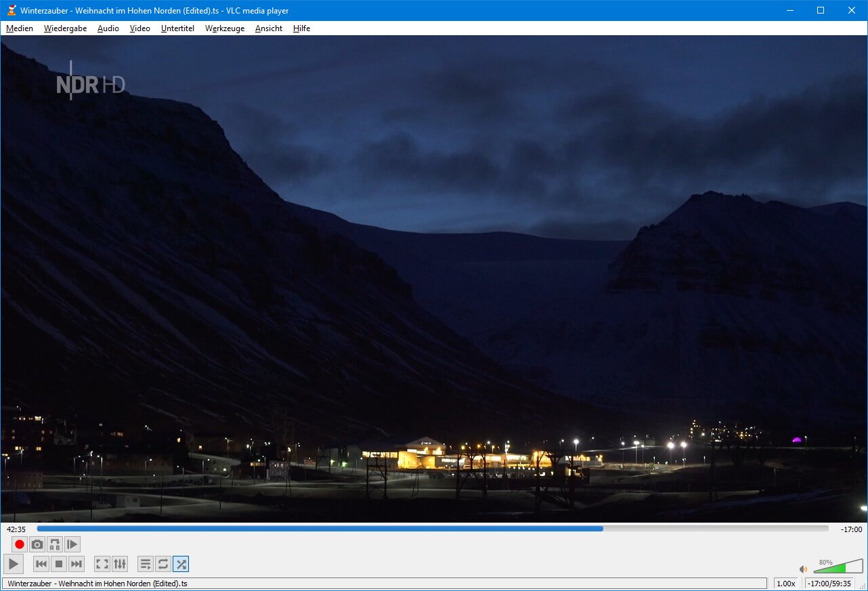Open the Medien menu
868x591 pixels.
click(x=20, y=28)
